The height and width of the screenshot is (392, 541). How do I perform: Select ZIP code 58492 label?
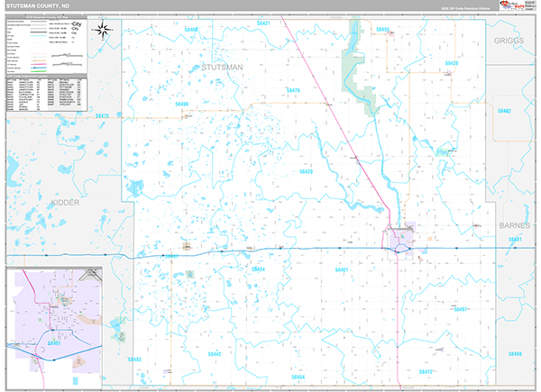pos(504,110)
